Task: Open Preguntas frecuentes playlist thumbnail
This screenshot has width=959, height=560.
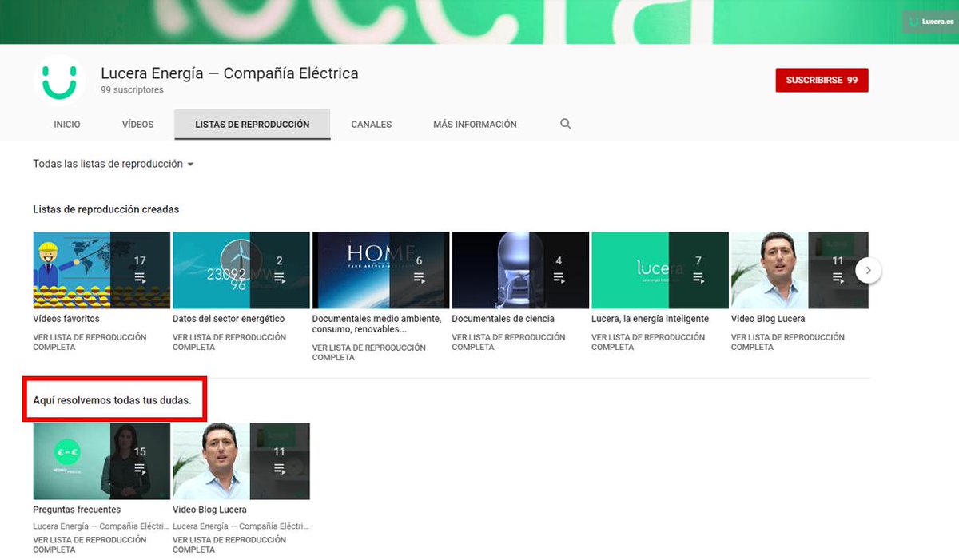Action: click(101, 461)
